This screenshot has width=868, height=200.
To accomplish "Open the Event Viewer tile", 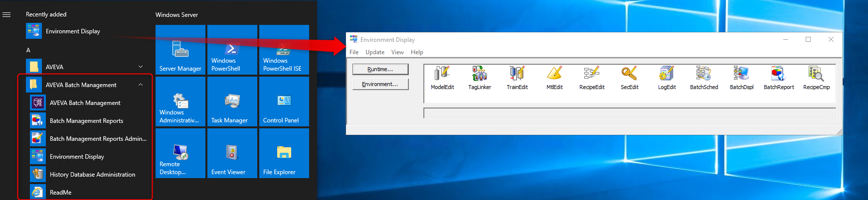I will (x=232, y=153).
